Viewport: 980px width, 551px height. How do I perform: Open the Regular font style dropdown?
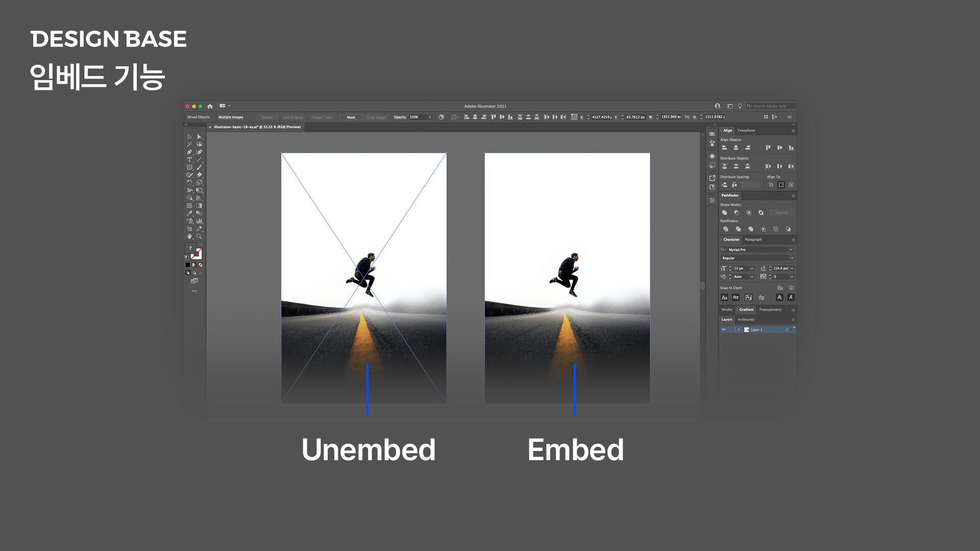point(792,258)
